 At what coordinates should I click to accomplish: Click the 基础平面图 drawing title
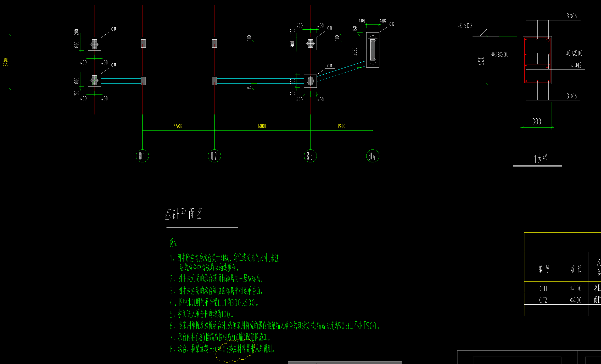pyautogui.click(x=184, y=214)
